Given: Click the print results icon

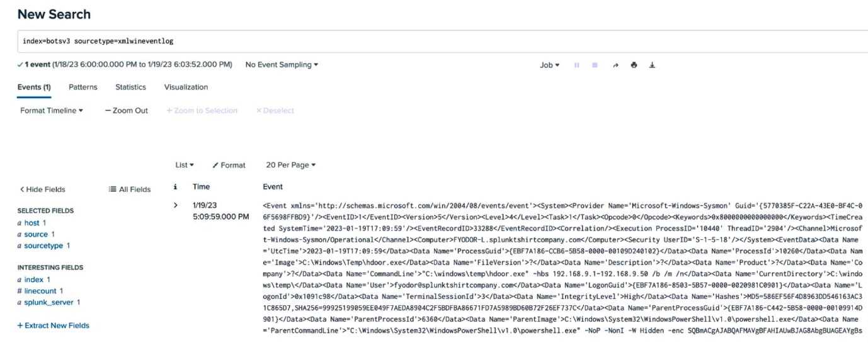Looking at the screenshot, I should tap(634, 65).
